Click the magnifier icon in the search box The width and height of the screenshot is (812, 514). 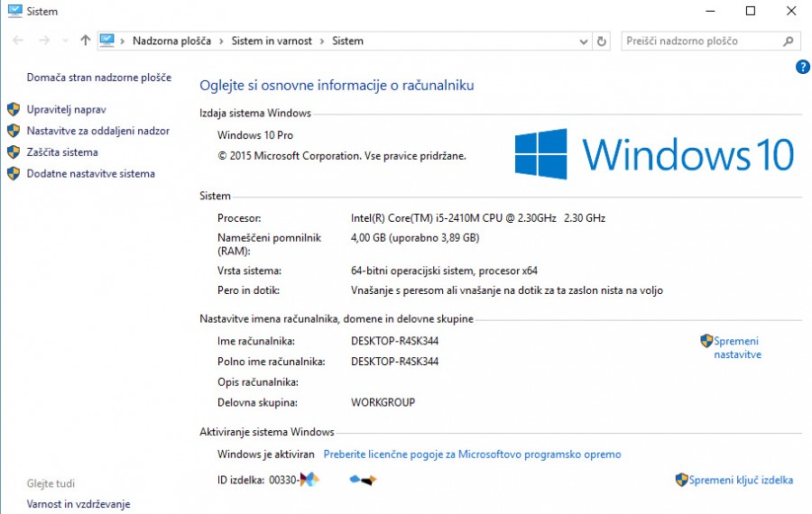(x=789, y=41)
